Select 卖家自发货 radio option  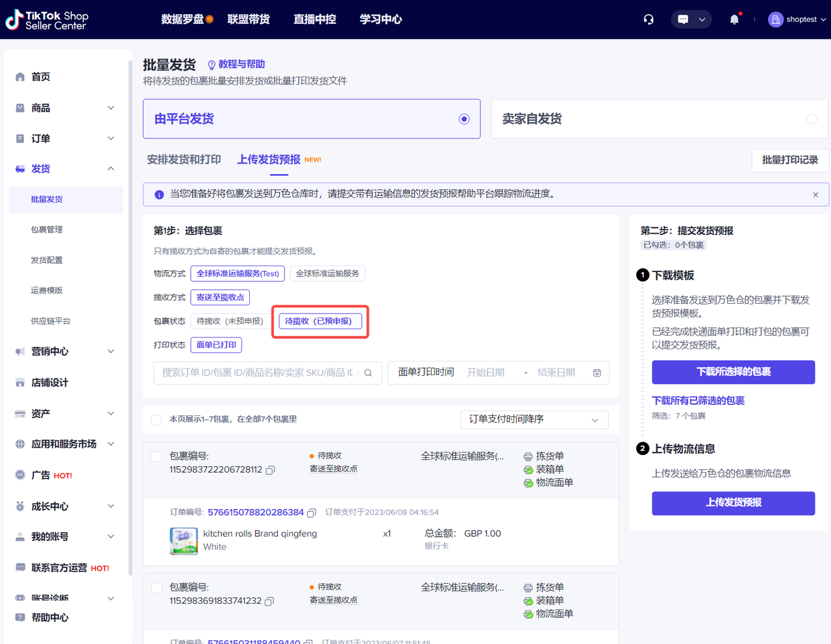(812, 119)
